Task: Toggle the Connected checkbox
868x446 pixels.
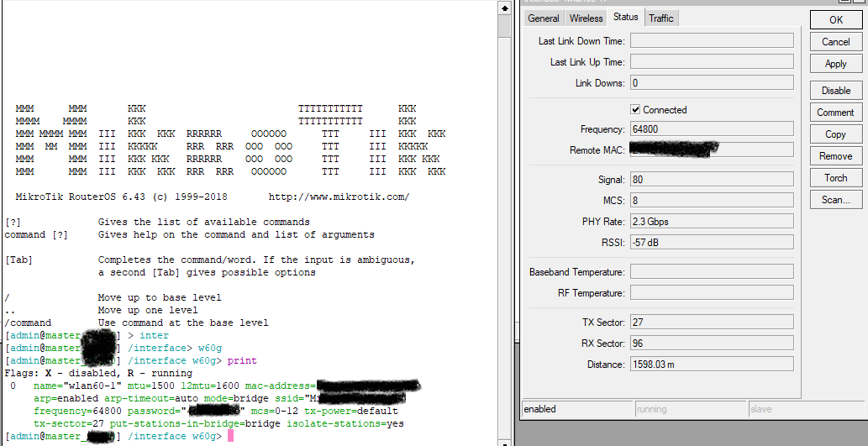Action: pyautogui.click(x=635, y=109)
